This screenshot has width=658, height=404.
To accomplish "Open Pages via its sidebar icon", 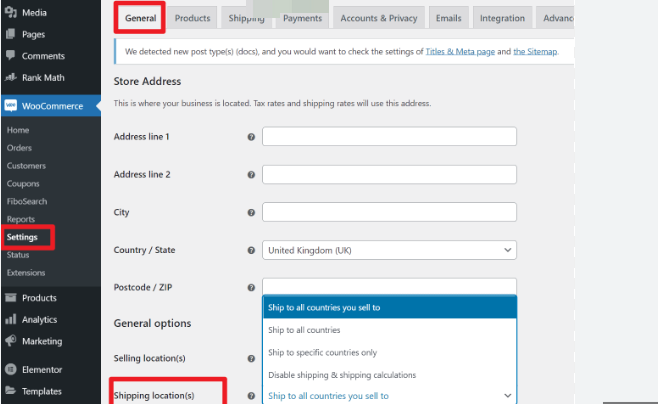I will (x=10, y=34).
